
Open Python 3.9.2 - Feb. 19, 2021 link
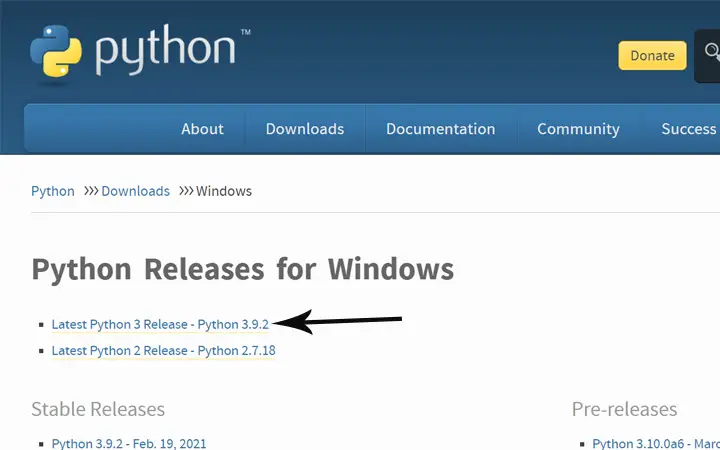tap(129, 444)
